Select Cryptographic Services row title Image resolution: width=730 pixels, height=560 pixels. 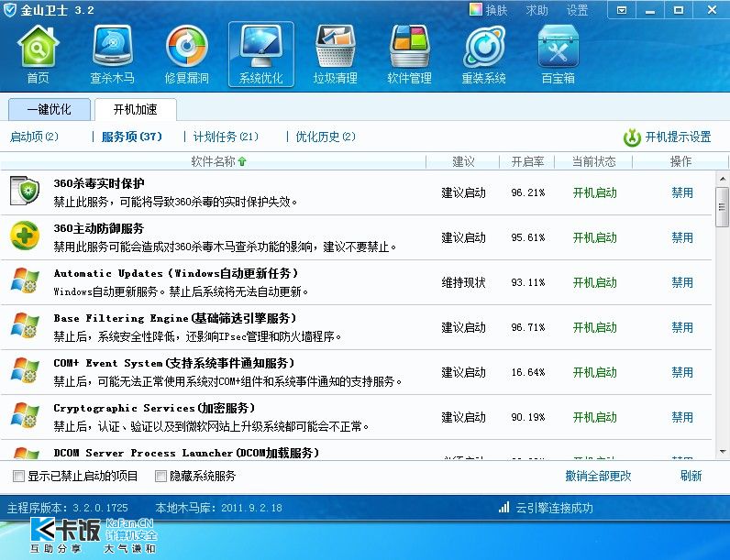click(x=154, y=409)
